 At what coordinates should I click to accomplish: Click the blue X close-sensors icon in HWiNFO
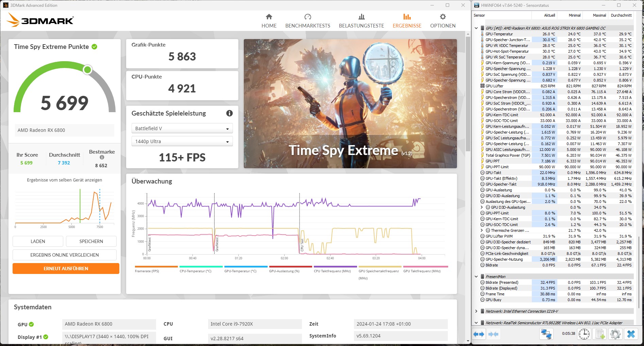[x=631, y=334]
